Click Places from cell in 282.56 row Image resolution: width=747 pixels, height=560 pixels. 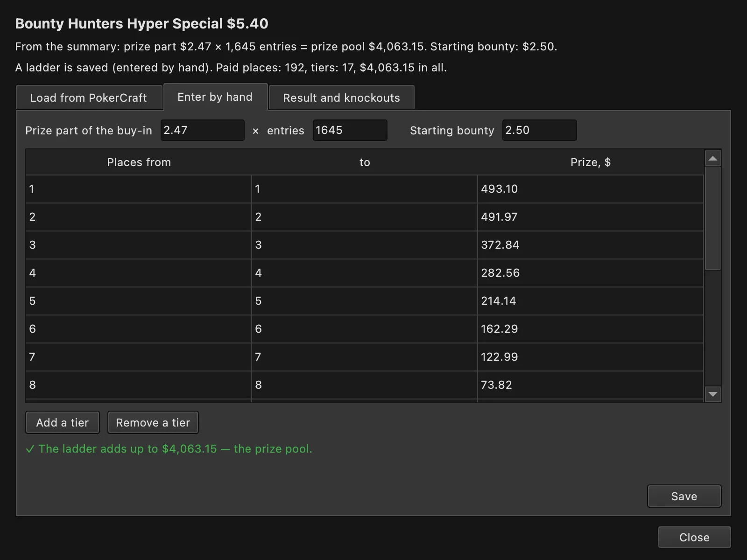click(x=139, y=273)
